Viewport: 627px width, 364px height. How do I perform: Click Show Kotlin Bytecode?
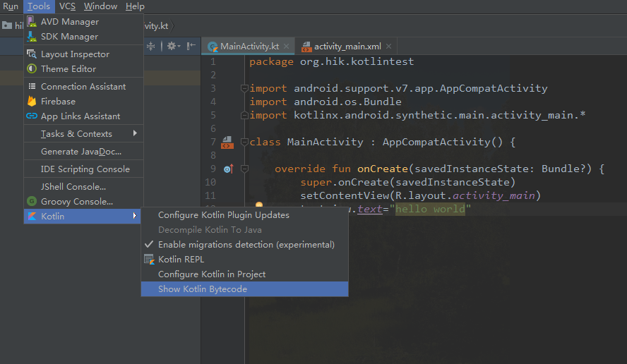[x=244, y=289]
